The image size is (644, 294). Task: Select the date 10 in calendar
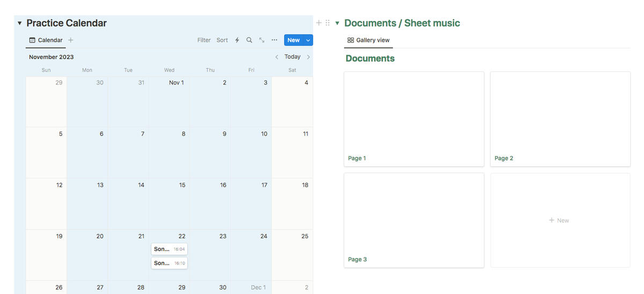coord(251,152)
